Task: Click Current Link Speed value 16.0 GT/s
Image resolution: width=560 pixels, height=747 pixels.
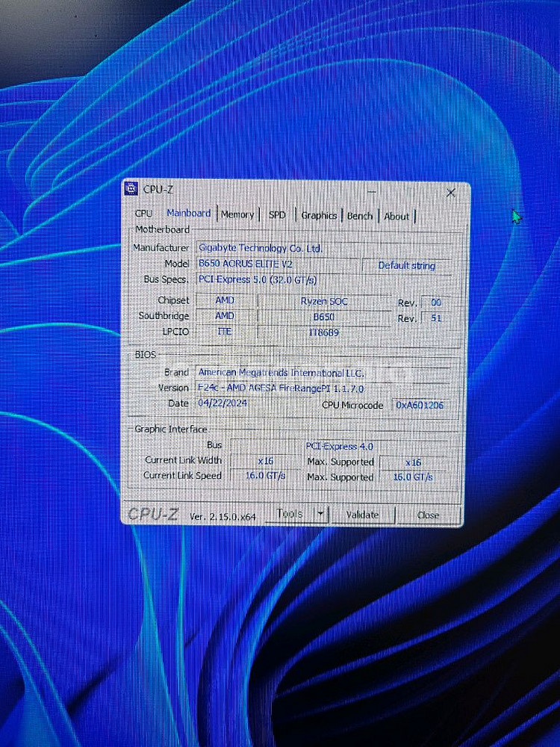Action: click(x=265, y=475)
